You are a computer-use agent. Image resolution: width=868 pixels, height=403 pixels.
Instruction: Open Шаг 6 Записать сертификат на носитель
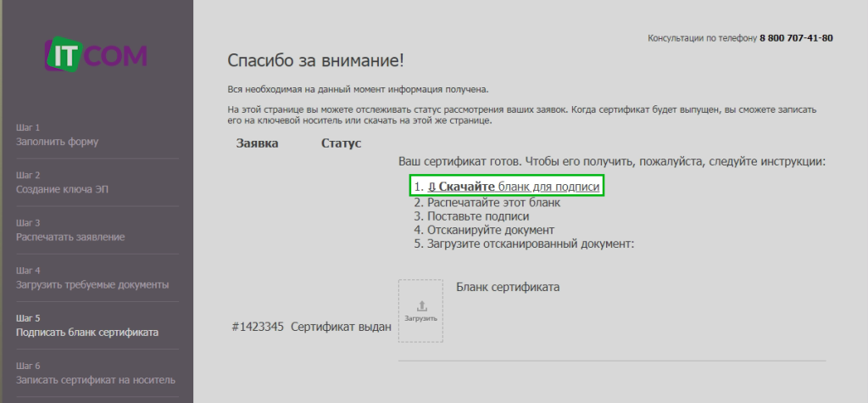coord(95,372)
